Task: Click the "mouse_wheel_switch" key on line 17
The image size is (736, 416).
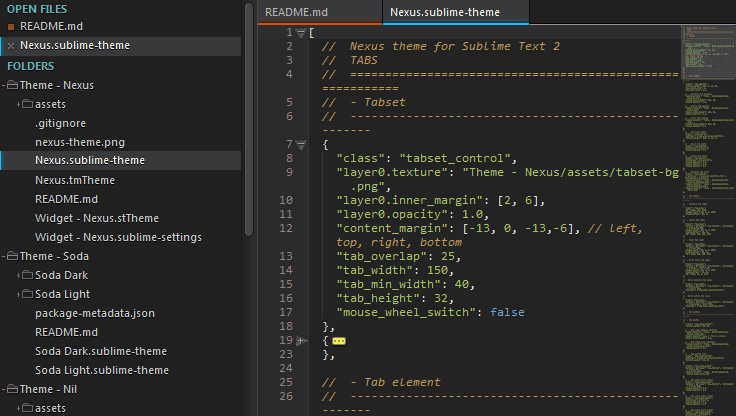Action: click(x=406, y=312)
